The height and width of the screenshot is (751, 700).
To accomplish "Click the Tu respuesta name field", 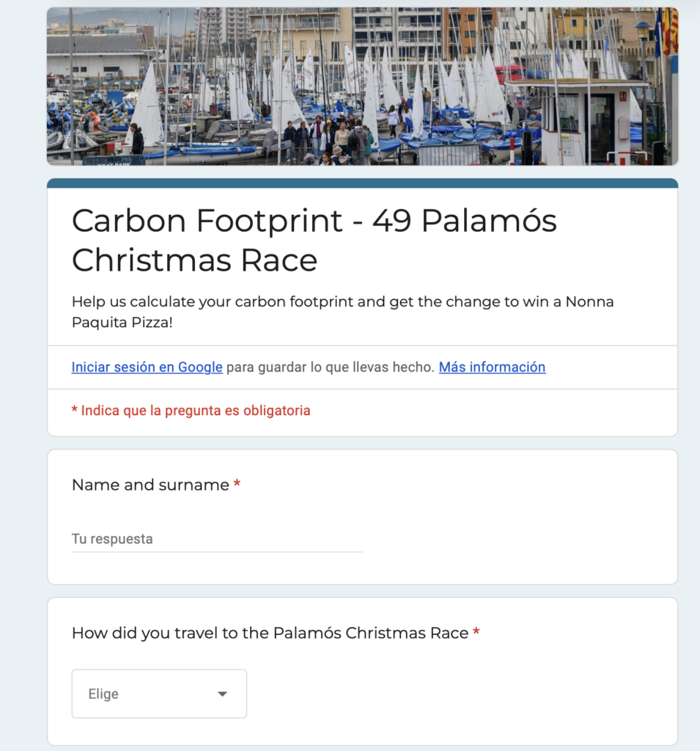I will pyautogui.click(x=217, y=539).
